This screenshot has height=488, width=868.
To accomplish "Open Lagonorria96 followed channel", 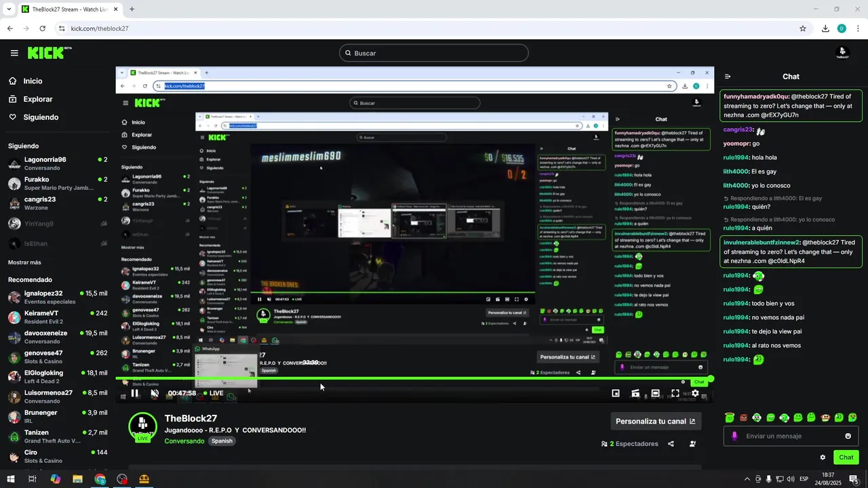I will click(x=58, y=163).
